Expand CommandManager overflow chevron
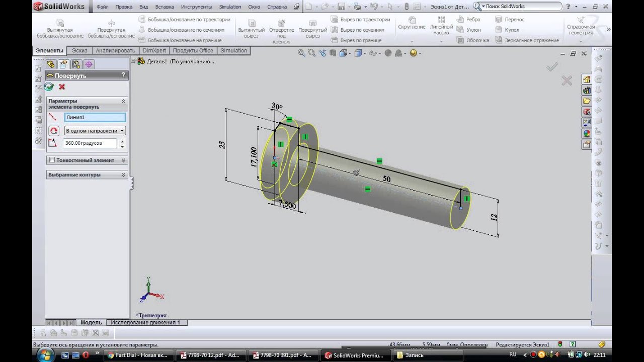The width and height of the screenshot is (644, 362). (x=608, y=29)
